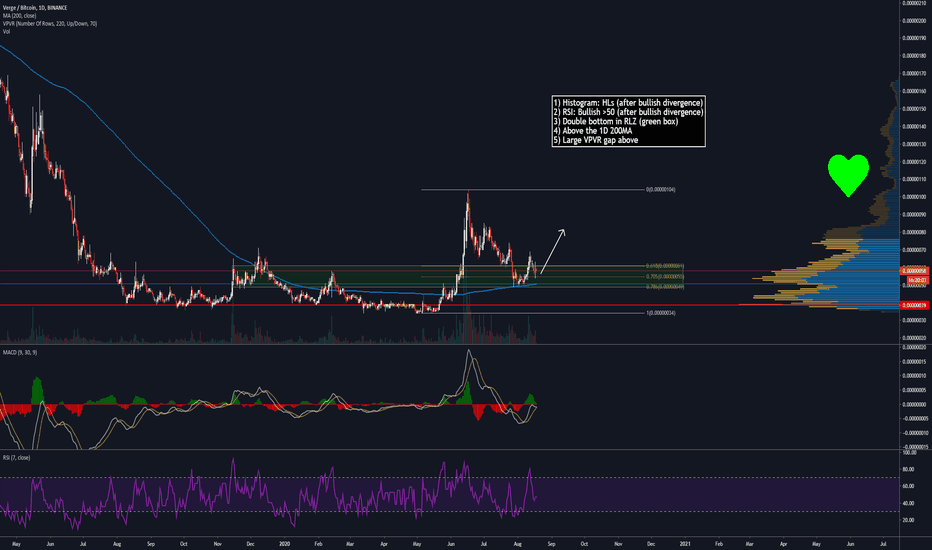
Task: Click the '5) Large VPVR gap above' note line
Action: [x=596, y=140]
